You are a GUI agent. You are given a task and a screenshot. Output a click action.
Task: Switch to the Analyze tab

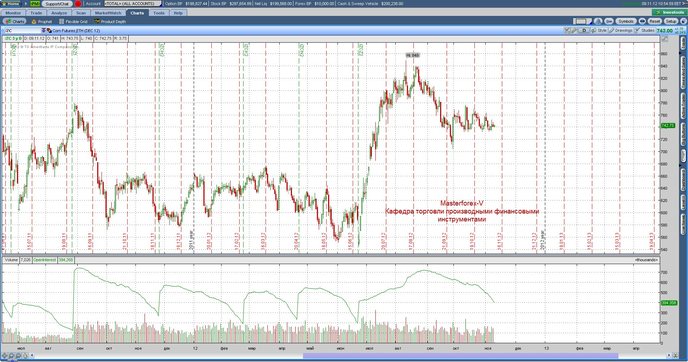point(59,13)
